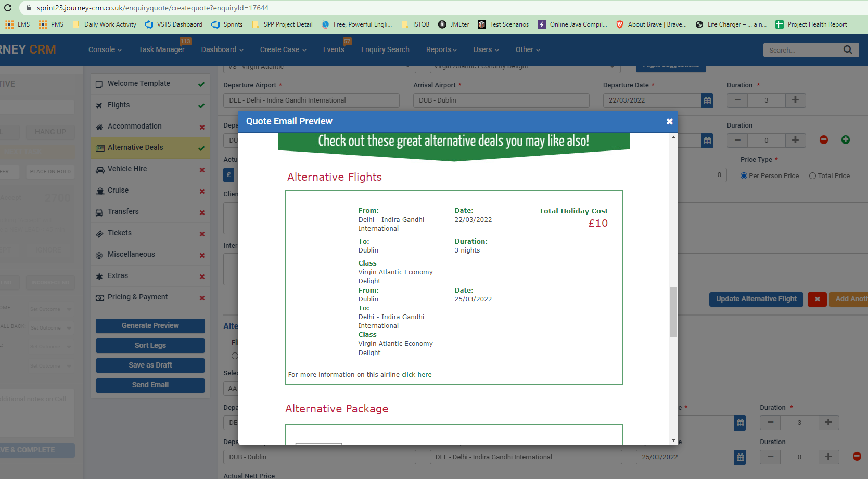Screen dimensions: 868x479
Task: Click the house icon next to Accommodation
Action: click(x=99, y=127)
